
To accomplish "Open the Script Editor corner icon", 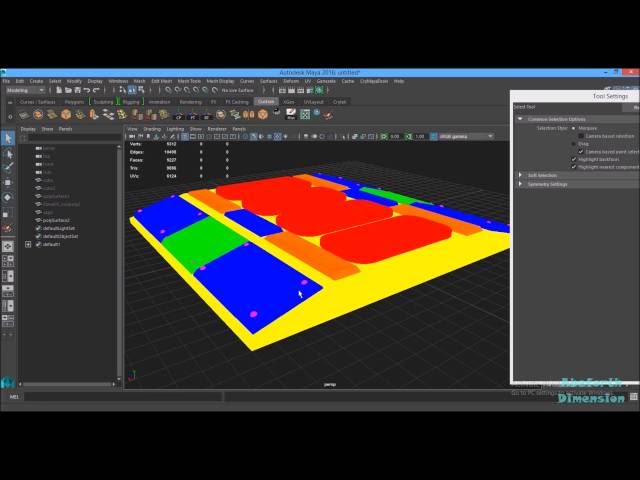I will [633, 396].
